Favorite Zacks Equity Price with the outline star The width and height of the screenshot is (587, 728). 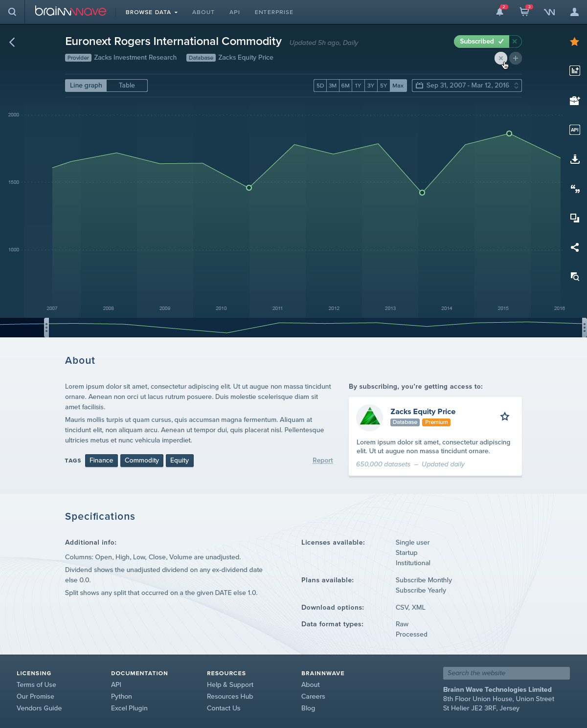point(505,417)
